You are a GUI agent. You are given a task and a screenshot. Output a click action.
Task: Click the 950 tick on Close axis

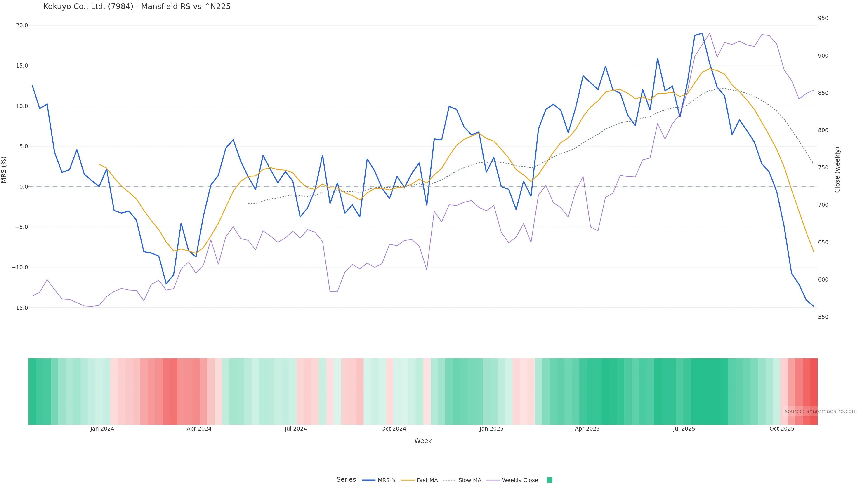tap(823, 18)
